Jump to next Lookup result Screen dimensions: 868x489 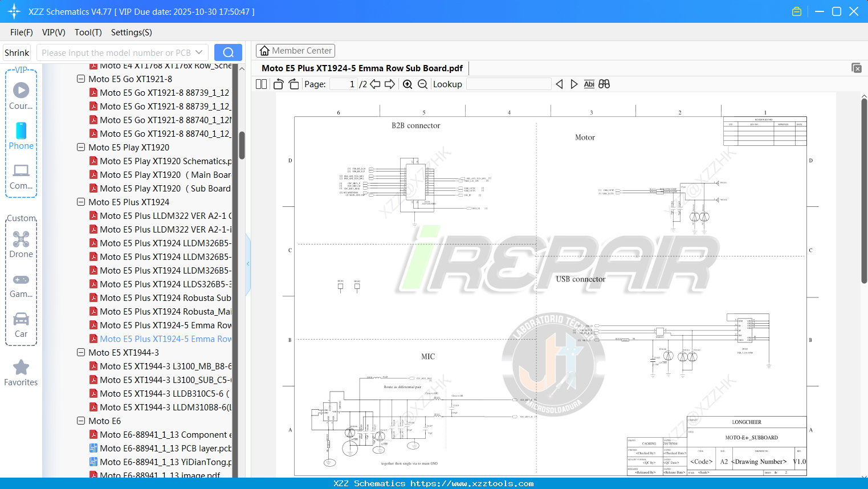click(574, 84)
